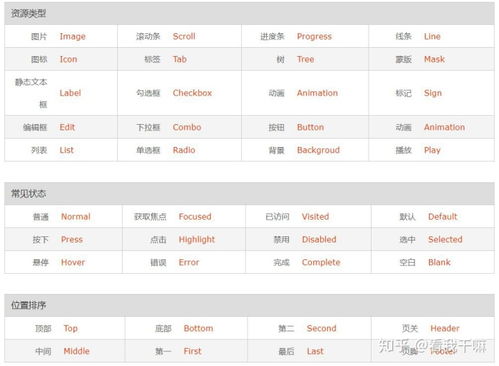The height and width of the screenshot is (366, 499).
Task: Click the Complete state term
Action: 321,263
